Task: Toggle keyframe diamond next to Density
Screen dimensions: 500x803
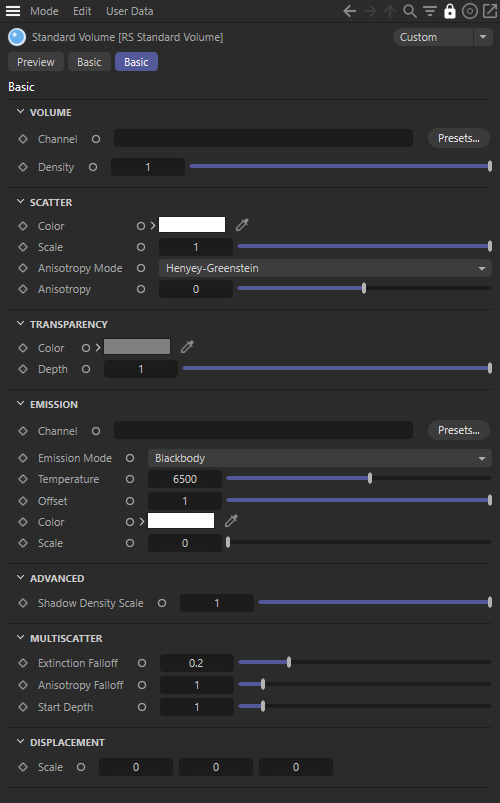Action: (23, 167)
